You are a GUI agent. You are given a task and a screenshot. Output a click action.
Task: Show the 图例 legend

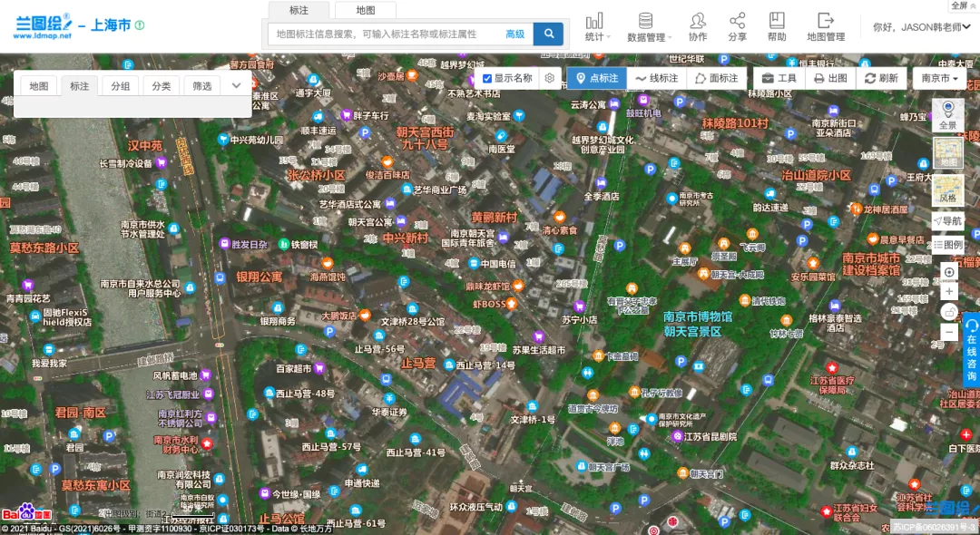pyautogui.click(x=948, y=245)
